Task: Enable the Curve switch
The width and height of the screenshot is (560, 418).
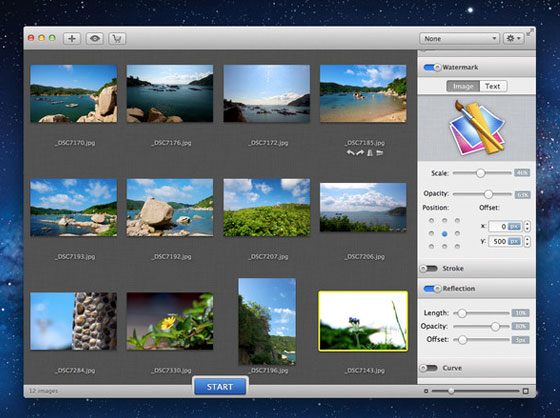Action: pos(429,368)
